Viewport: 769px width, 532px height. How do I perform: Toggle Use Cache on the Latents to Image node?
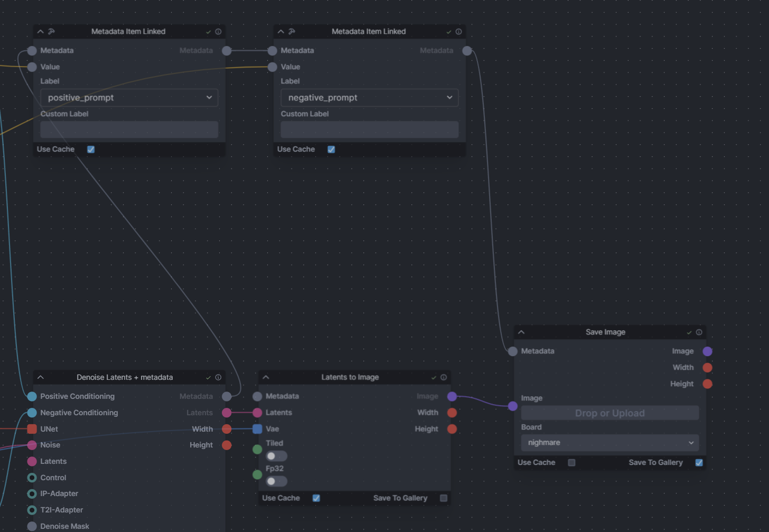[316, 498]
